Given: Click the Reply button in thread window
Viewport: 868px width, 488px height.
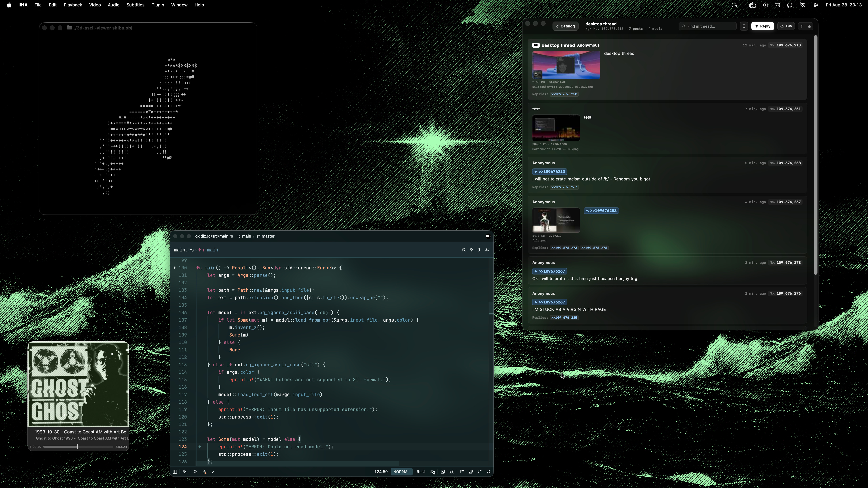Looking at the screenshot, I should click(x=763, y=26).
